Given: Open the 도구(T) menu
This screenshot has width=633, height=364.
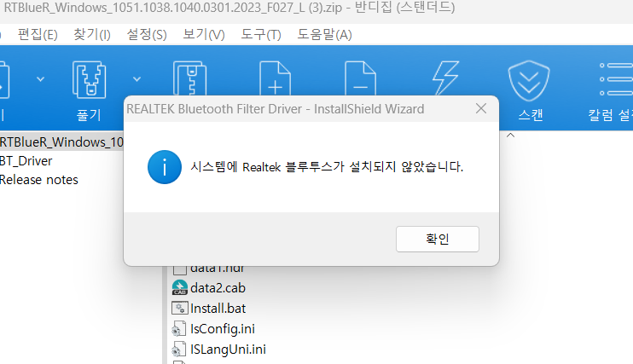Looking at the screenshot, I should pos(261,35).
